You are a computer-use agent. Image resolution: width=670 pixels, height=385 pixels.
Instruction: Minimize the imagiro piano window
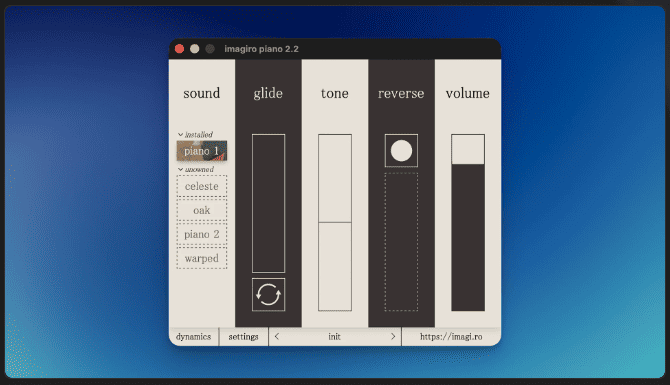(194, 49)
